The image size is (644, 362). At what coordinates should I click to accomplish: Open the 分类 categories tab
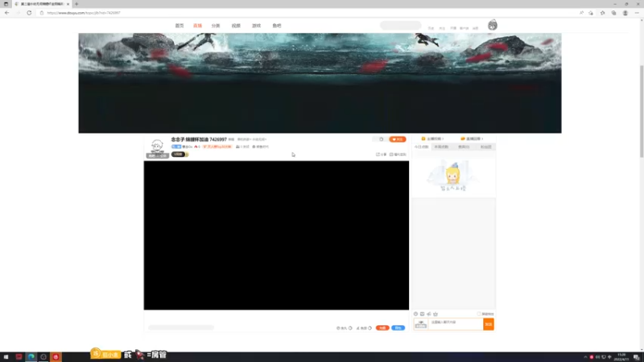click(216, 26)
